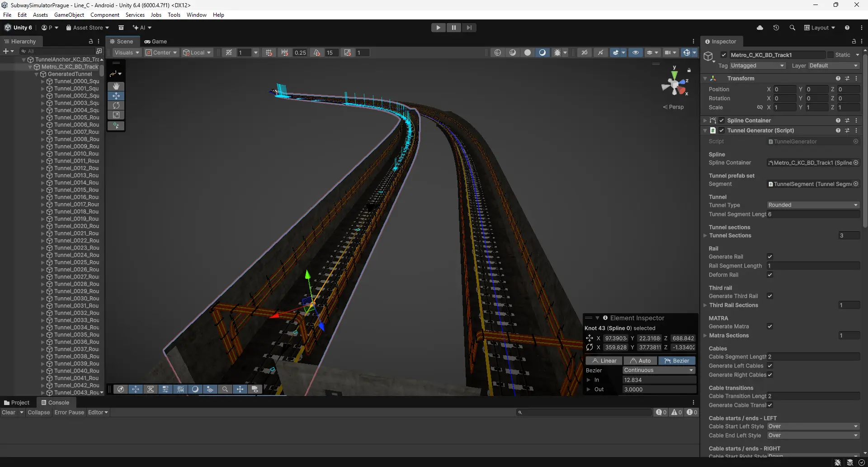Open the spline tool context dropdown
The width and height of the screenshot is (868, 467).
[116, 74]
